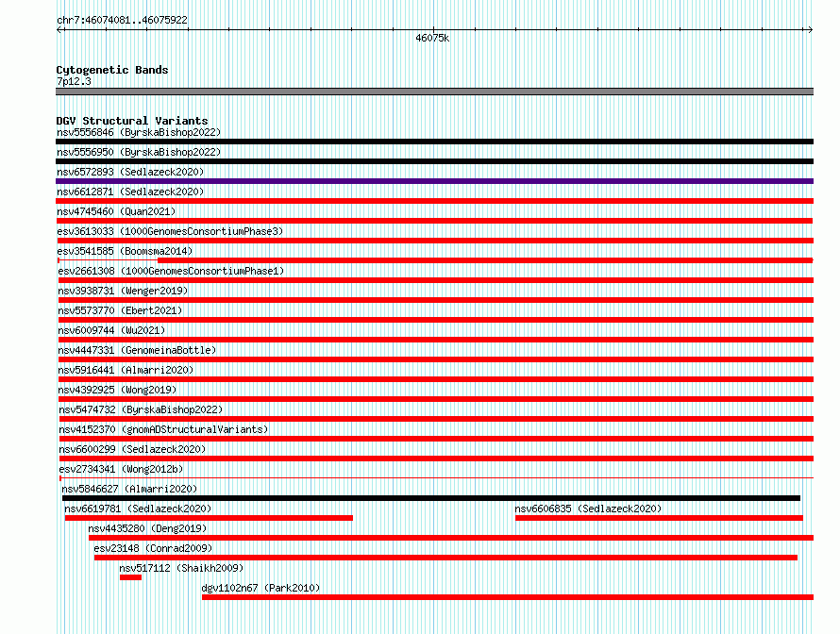Click the red bar of esv3613033

click(x=435, y=241)
